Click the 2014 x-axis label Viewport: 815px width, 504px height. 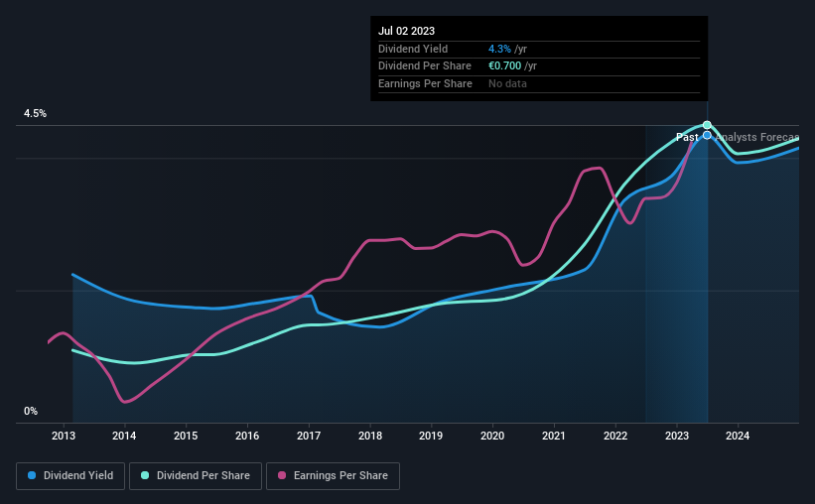124,436
